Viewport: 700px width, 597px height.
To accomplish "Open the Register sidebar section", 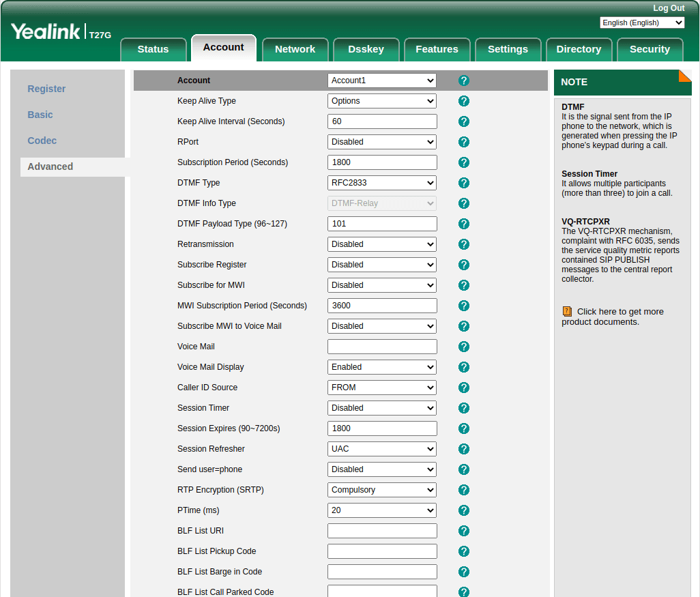I will (x=46, y=89).
